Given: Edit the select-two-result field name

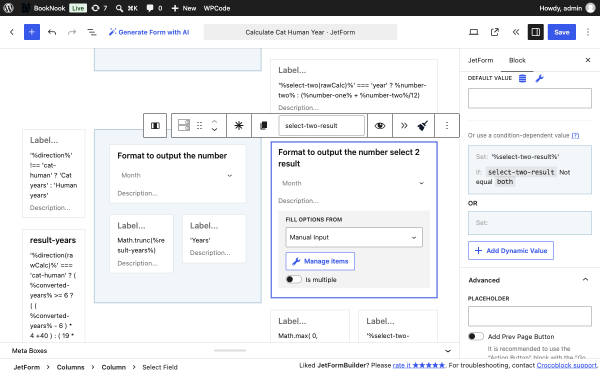Looking at the screenshot, I should point(321,126).
